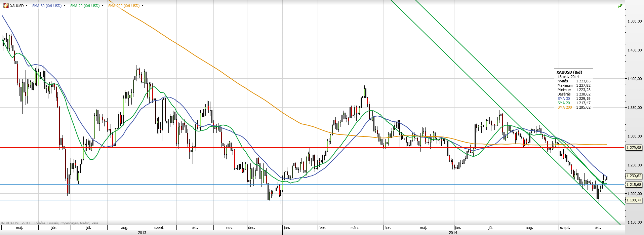Click the 1 300,00 price axis label
The width and height of the screenshot is (644, 235).
(x=635, y=136)
